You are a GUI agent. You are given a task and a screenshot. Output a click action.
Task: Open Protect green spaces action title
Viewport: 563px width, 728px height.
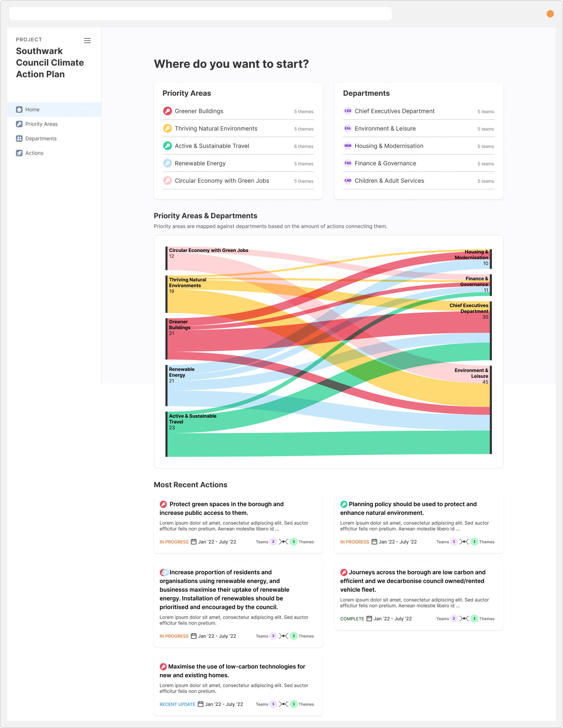pyautogui.click(x=222, y=508)
